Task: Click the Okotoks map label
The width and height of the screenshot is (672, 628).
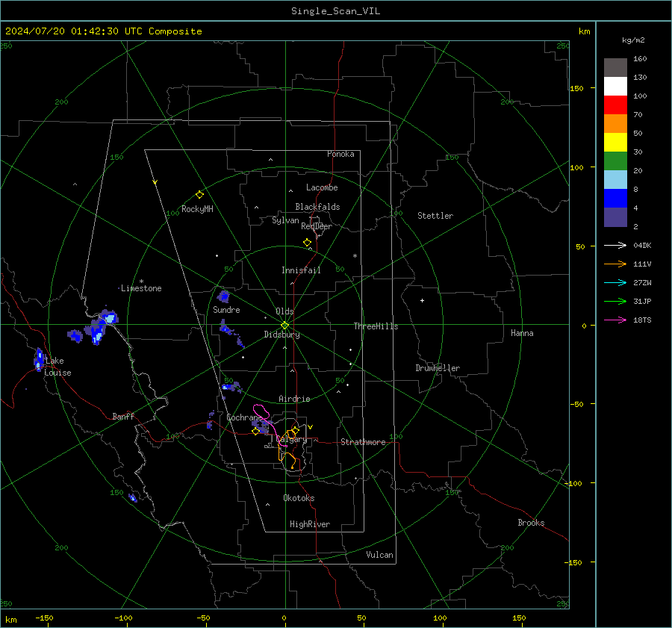Action: [x=299, y=498]
